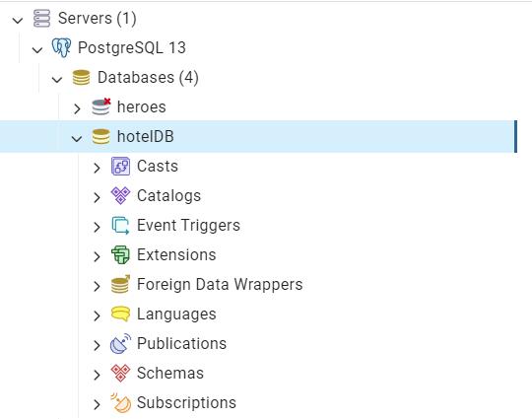Select the Subscriptions tree item label
The width and height of the screenshot is (532, 419).
(186, 402)
